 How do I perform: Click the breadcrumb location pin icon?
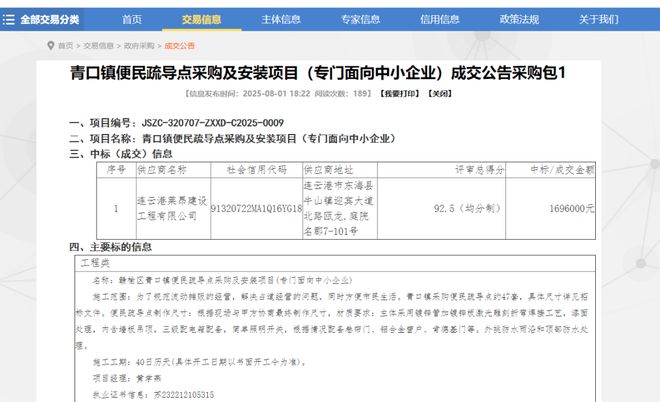[51, 45]
